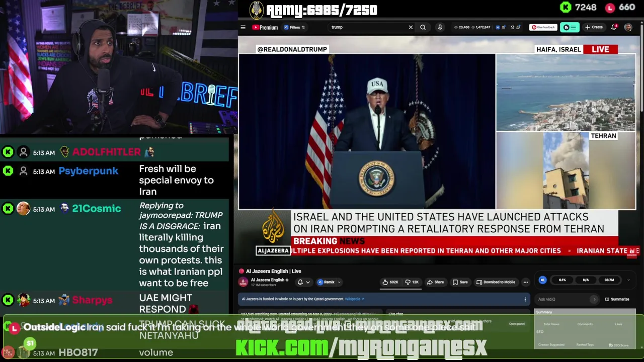Click the vidIQ Summary panel heading
Image resolution: width=644 pixels, height=362 pixels.
(544, 312)
